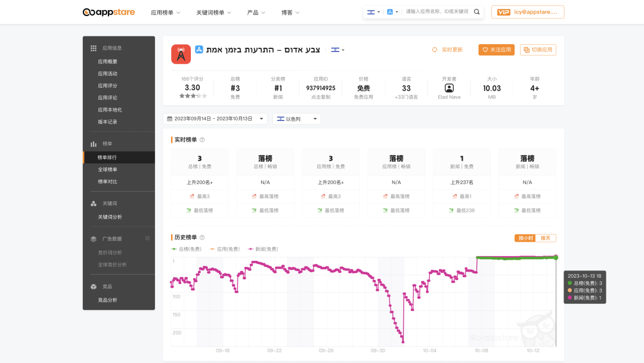The width and height of the screenshot is (644, 363).
Task: Click the app search input field
Action: click(435, 11)
